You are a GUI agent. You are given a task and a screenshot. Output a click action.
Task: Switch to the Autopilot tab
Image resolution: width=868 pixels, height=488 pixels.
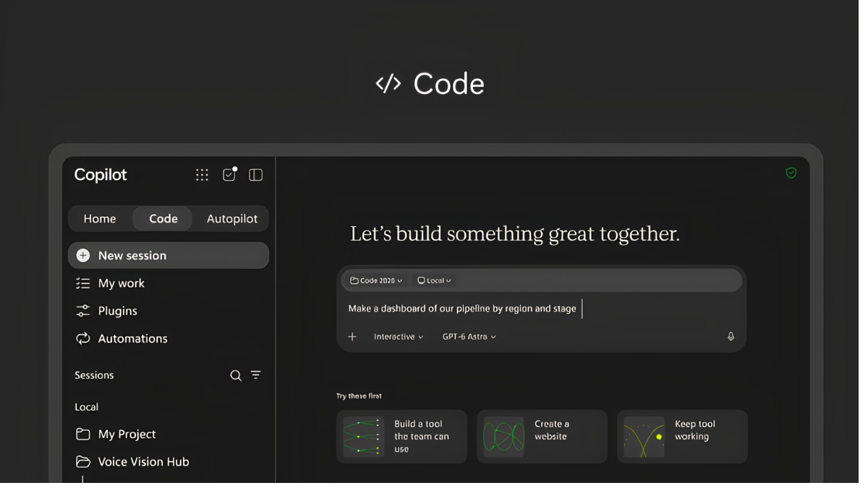[x=232, y=218]
